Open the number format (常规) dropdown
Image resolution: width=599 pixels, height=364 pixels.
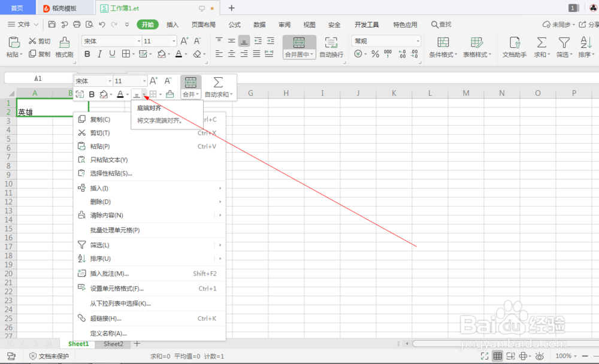(x=418, y=41)
